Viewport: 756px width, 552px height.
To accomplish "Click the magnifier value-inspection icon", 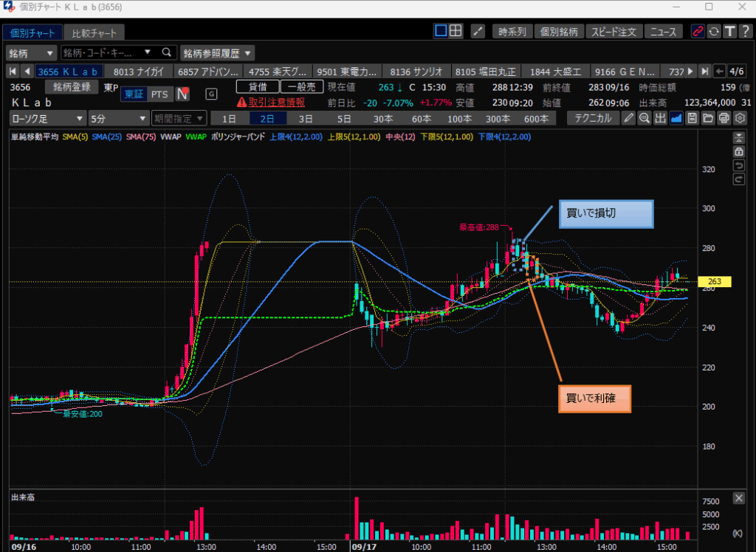I will (645, 118).
